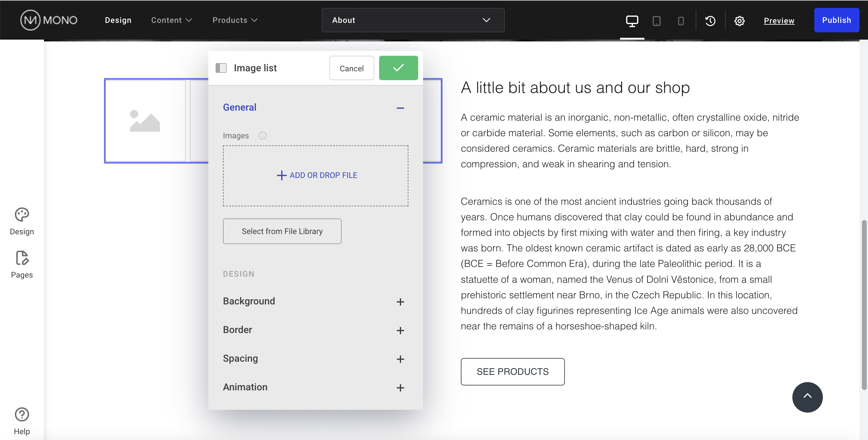Click Select from File Library button
The image size is (868, 440).
click(282, 231)
